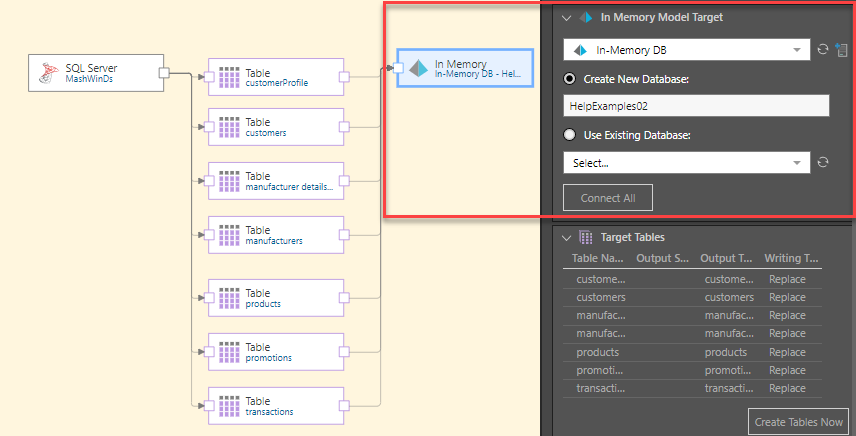This screenshot has width=856, height=436.
Task: Click the Create Tables Now button
Action: 798,422
